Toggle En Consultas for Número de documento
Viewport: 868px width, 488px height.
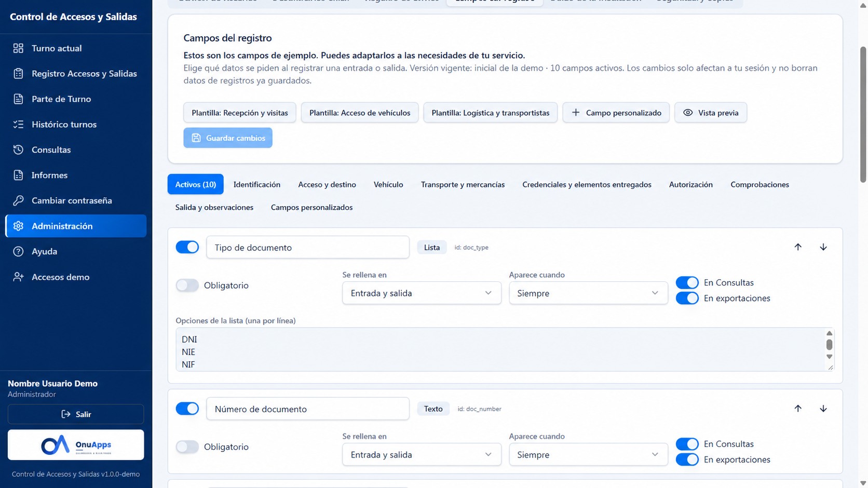(687, 444)
